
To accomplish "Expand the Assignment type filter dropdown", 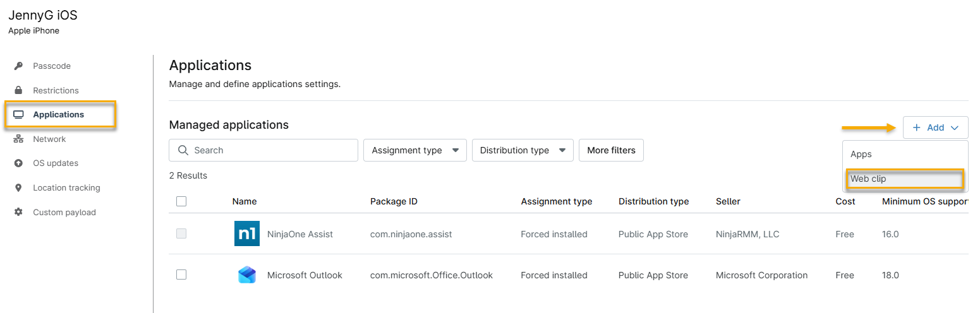I will point(414,150).
